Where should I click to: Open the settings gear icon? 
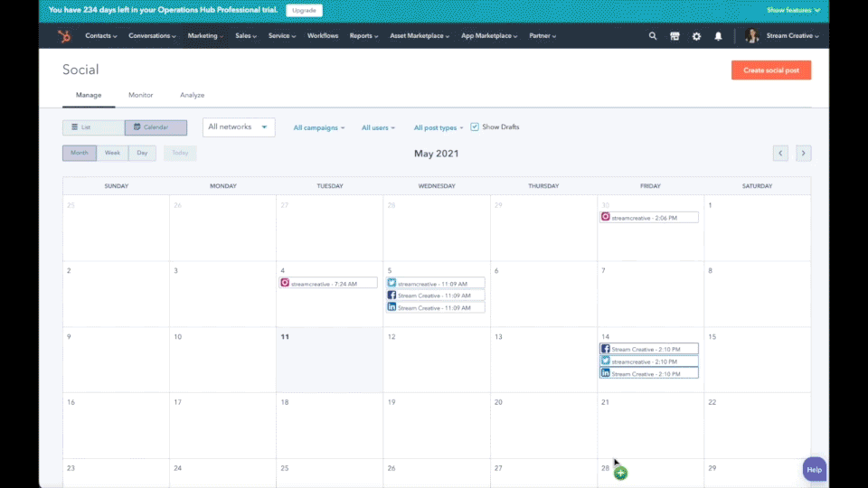[x=696, y=36]
